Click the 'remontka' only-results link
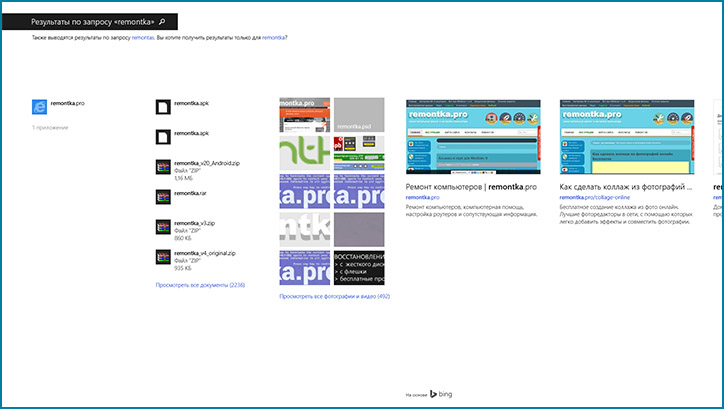 pyautogui.click(x=273, y=38)
